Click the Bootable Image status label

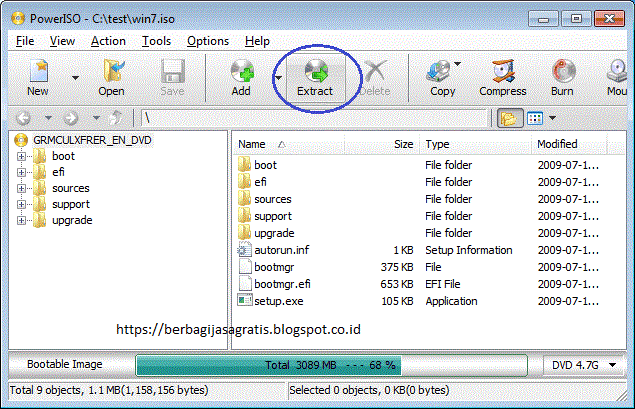pyautogui.click(x=65, y=364)
